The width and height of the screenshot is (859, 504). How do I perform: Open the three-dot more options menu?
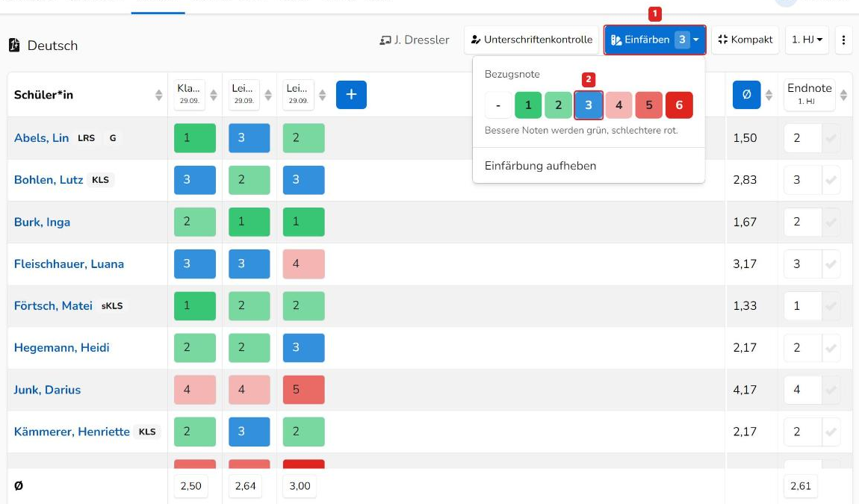[x=843, y=40]
